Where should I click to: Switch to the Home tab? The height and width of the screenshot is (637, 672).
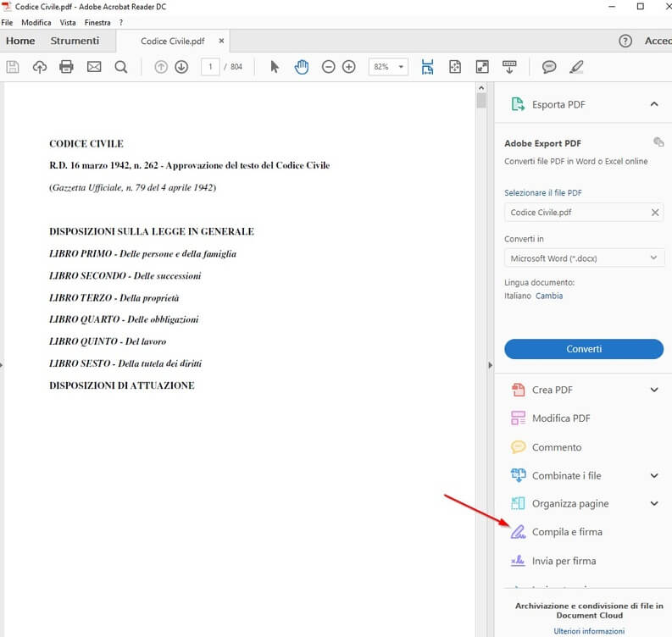[20, 41]
